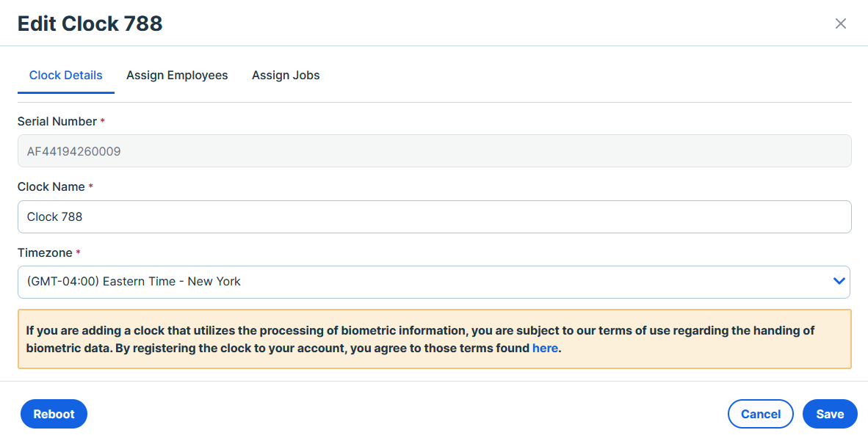Go to the Assign Jobs tab

tap(286, 76)
